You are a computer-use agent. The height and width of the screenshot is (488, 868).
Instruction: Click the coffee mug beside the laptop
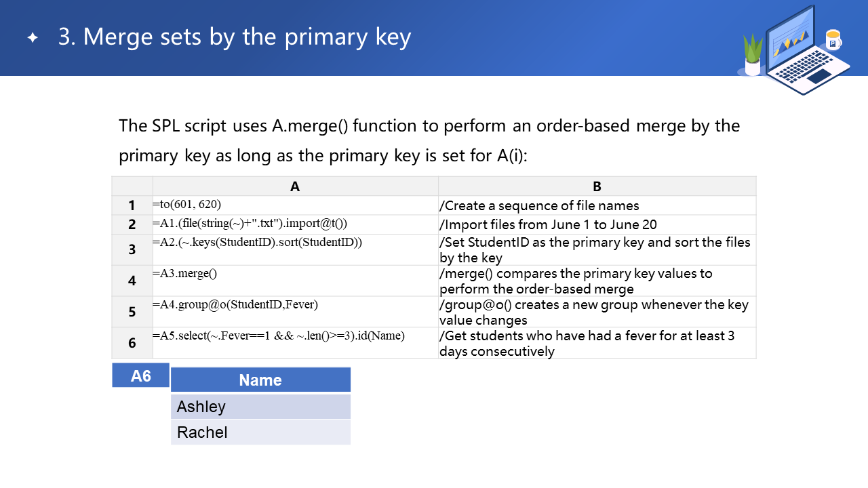point(833,40)
